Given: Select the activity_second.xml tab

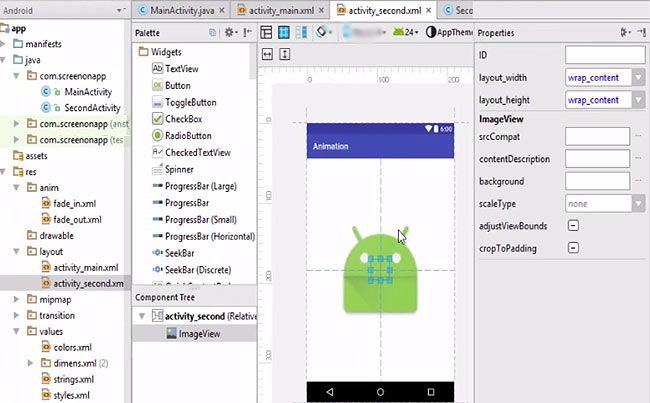Looking at the screenshot, I should [x=384, y=10].
